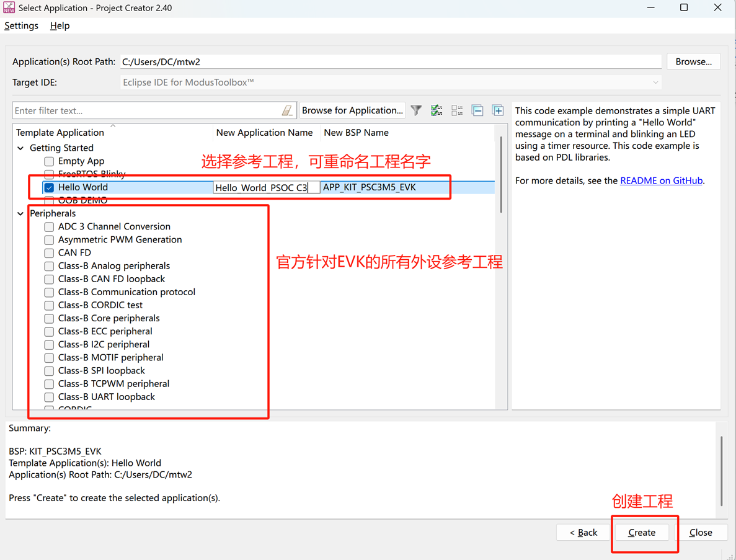Collapse the Peripherals group
Image resolution: width=736 pixels, height=560 pixels.
(20, 213)
